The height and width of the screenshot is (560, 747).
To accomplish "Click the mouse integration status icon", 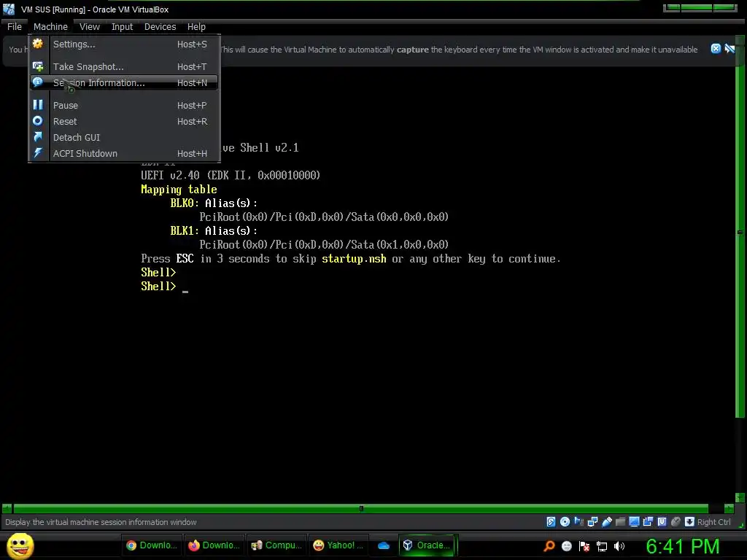I will click(x=676, y=522).
